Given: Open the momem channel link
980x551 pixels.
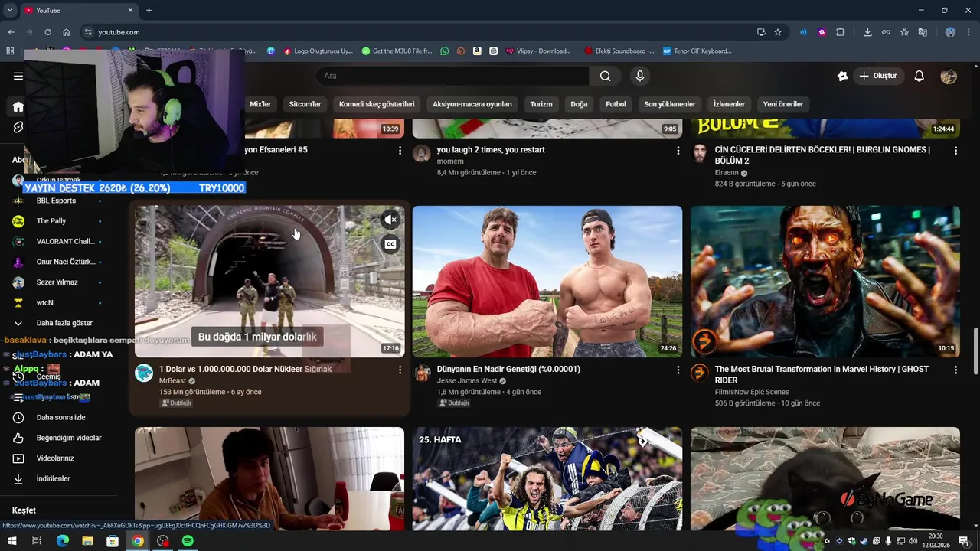Looking at the screenshot, I should tap(450, 161).
